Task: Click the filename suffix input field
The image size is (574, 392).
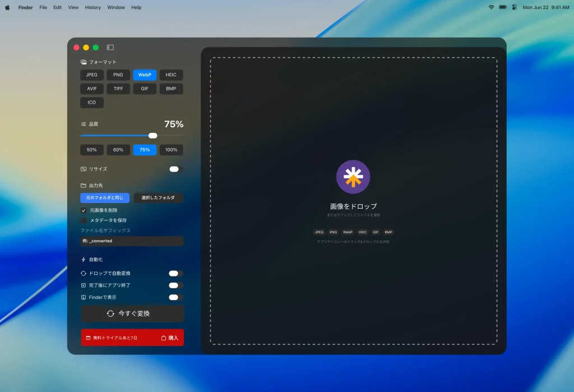Action: (x=132, y=241)
